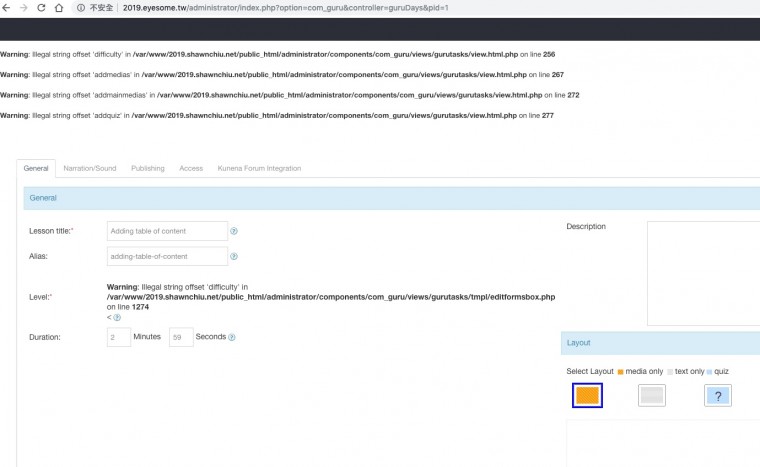The image size is (760, 467).
Task: Open the help icon next to Alias
Action: [234, 257]
